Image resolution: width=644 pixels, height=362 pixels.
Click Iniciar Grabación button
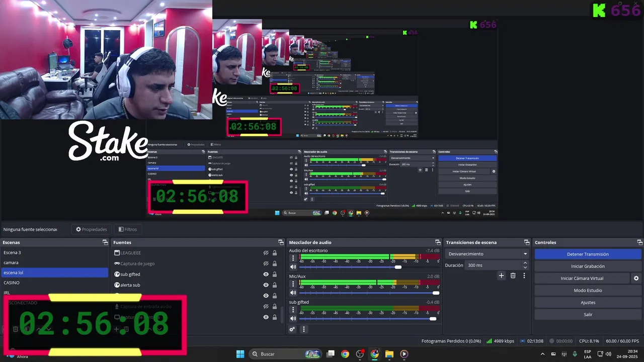pyautogui.click(x=588, y=266)
